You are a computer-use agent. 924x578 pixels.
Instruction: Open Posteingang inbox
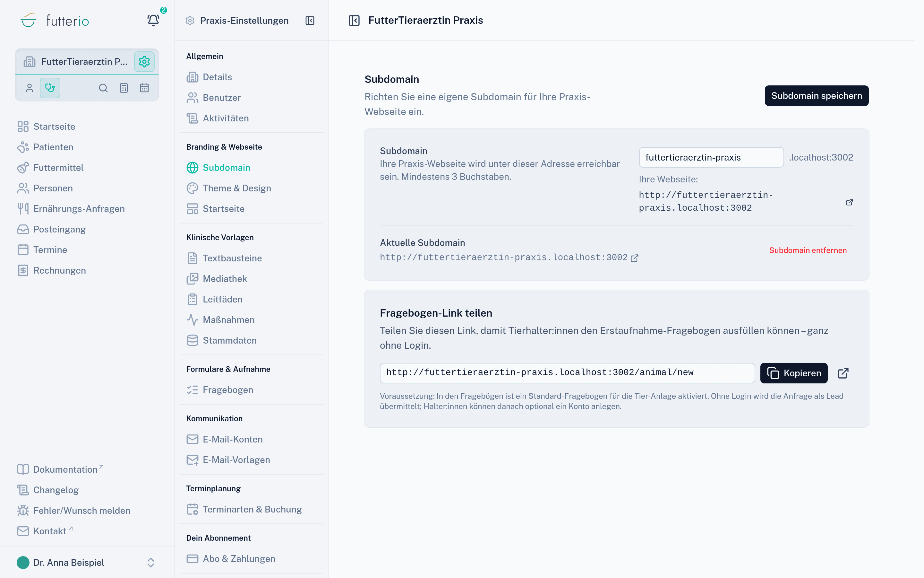click(52, 229)
